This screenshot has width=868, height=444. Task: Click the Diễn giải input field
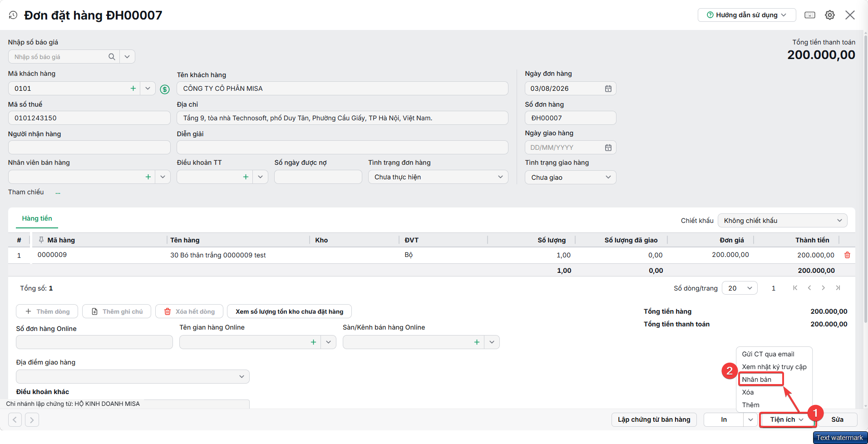coord(342,148)
